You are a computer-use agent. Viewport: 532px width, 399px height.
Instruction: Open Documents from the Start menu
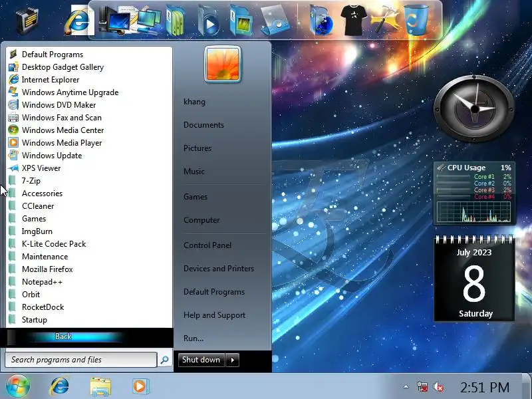click(x=203, y=125)
